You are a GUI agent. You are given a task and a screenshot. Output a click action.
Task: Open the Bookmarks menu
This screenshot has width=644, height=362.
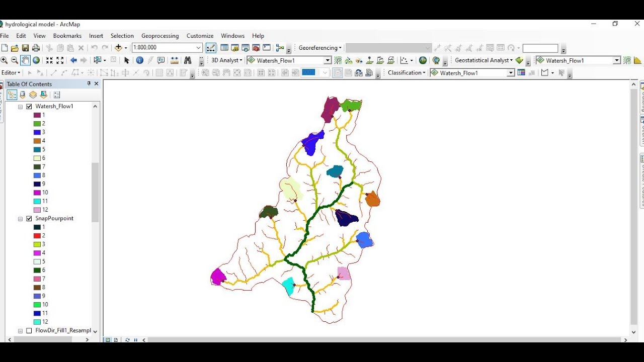click(x=67, y=36)
